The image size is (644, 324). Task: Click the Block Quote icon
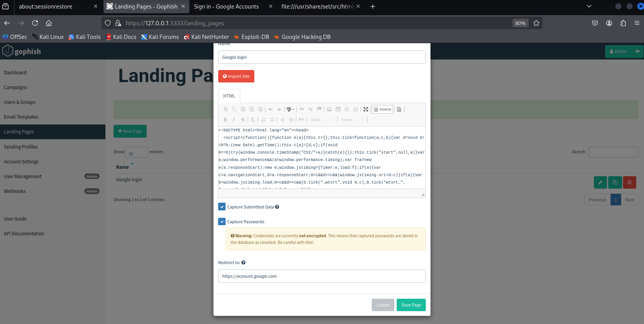coord(301,120)
